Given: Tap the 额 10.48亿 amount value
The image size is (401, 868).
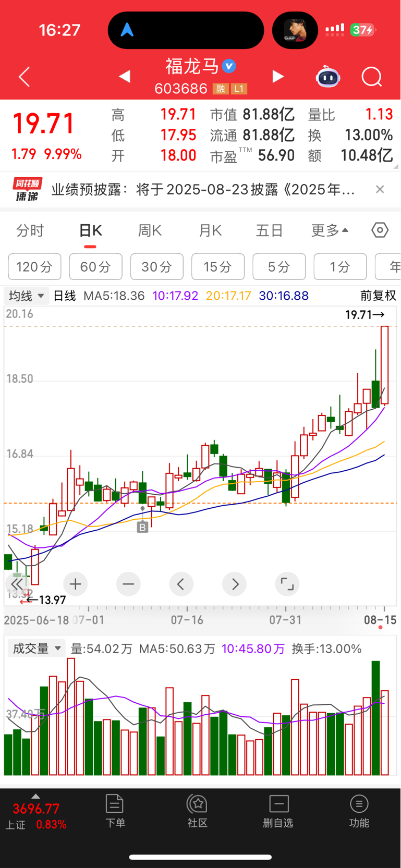Looking at the screenshot, I should pos(367,155).
